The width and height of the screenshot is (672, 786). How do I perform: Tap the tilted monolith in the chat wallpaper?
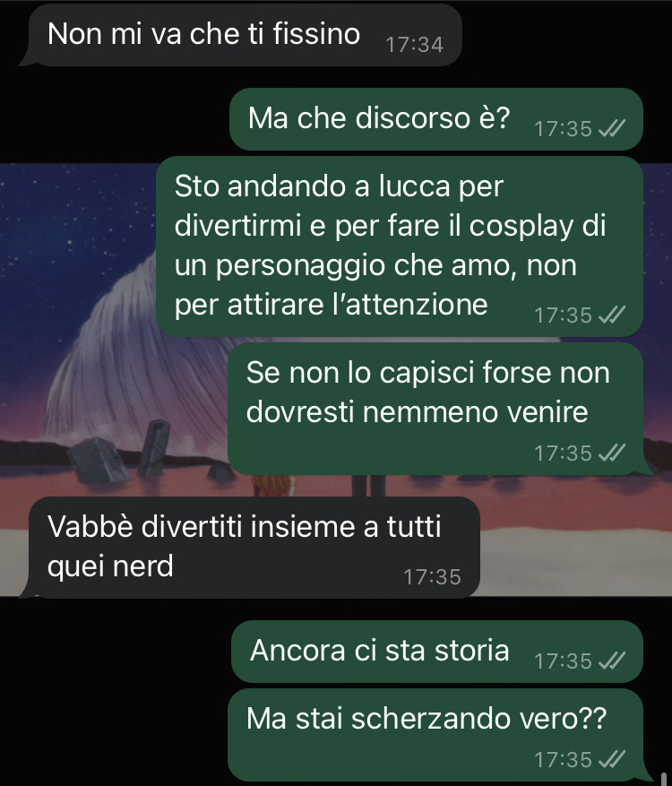(x=154, y=446)
